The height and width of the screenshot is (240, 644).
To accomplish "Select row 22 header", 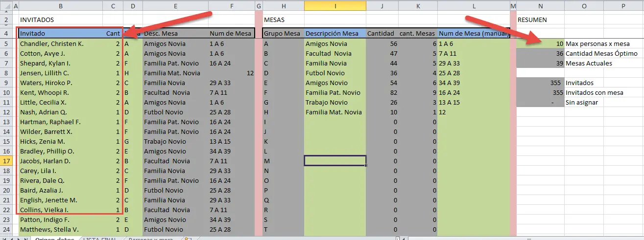I will point(6,210).
